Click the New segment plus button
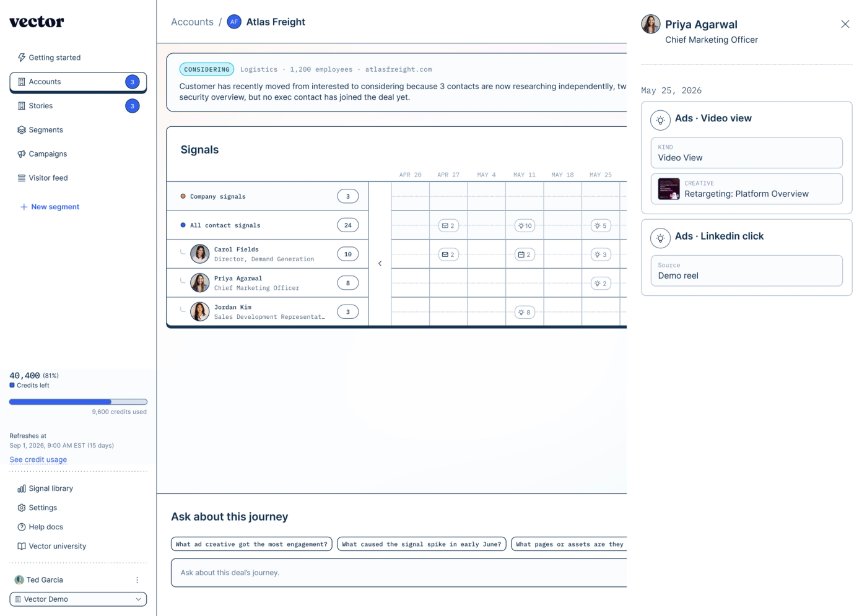Image resolution: width=867 pixels, height=616 pixels. tap(50, 207)
